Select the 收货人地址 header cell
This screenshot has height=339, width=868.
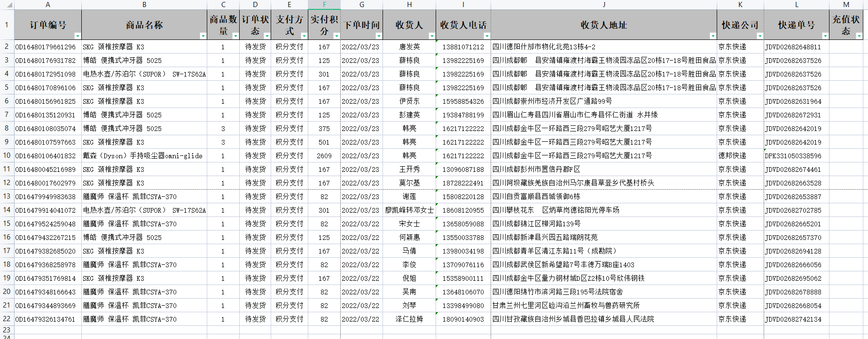[x=604, y=25]
